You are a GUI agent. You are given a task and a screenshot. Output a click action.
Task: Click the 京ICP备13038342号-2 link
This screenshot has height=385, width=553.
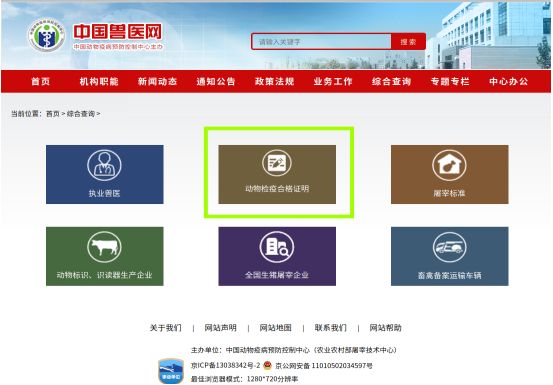coord(225,366)
